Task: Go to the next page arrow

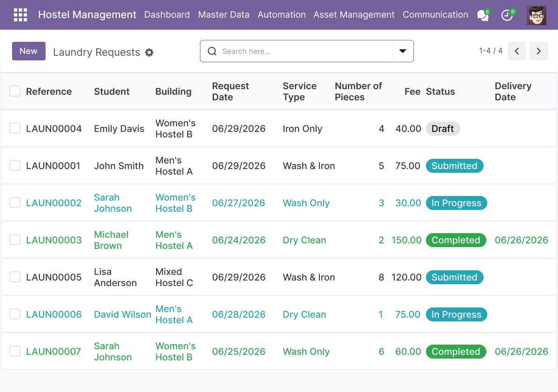Action: [539, 51]
